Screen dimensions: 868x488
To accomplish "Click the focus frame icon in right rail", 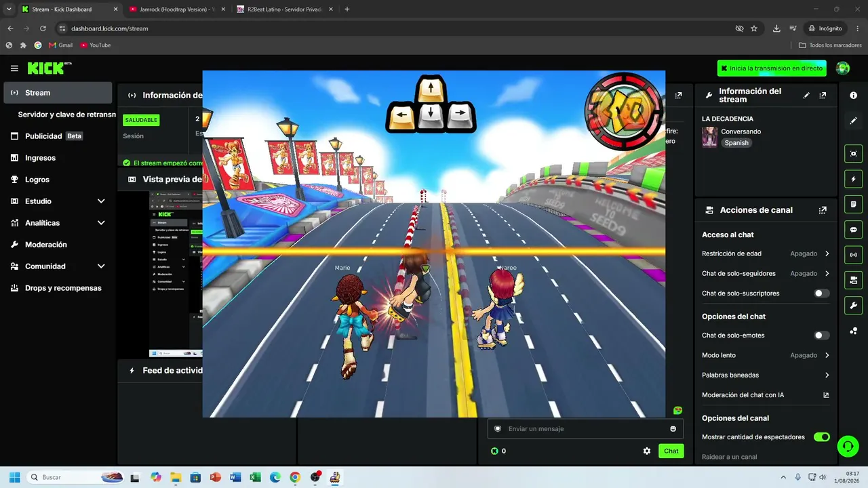I will pyautogui.click(x=853, y=154).
